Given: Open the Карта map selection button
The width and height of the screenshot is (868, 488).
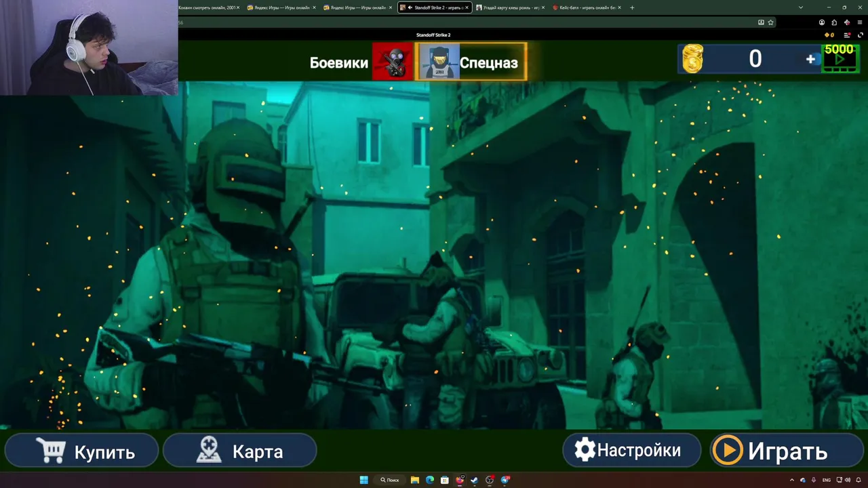Looking at the screenshot, I should tap(240, 451).
